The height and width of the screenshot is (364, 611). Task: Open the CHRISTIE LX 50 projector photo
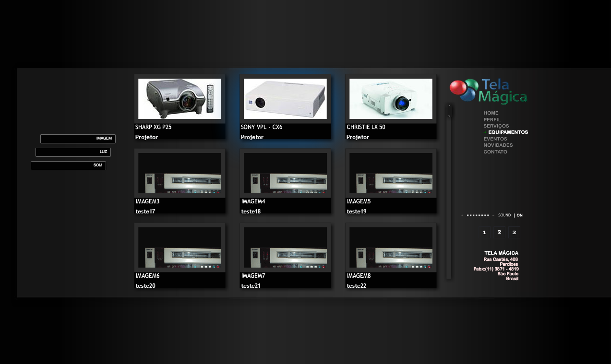coord(391,99)
